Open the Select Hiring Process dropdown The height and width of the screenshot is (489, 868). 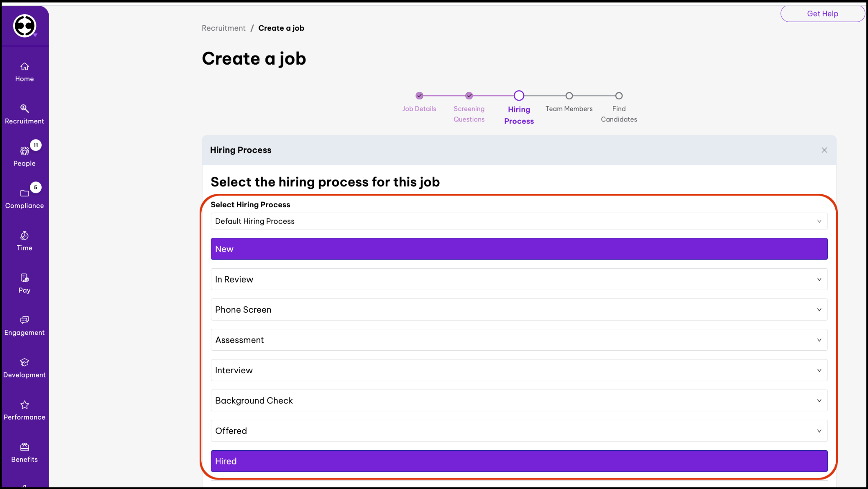(x=519, y=221)
